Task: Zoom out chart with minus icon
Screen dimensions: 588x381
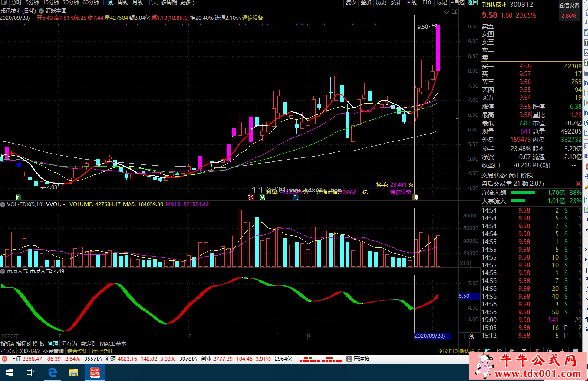Action: click(x=475, y=343)
